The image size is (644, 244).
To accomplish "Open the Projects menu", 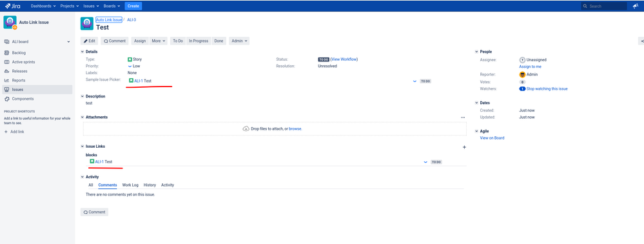I will coord(70,6).
